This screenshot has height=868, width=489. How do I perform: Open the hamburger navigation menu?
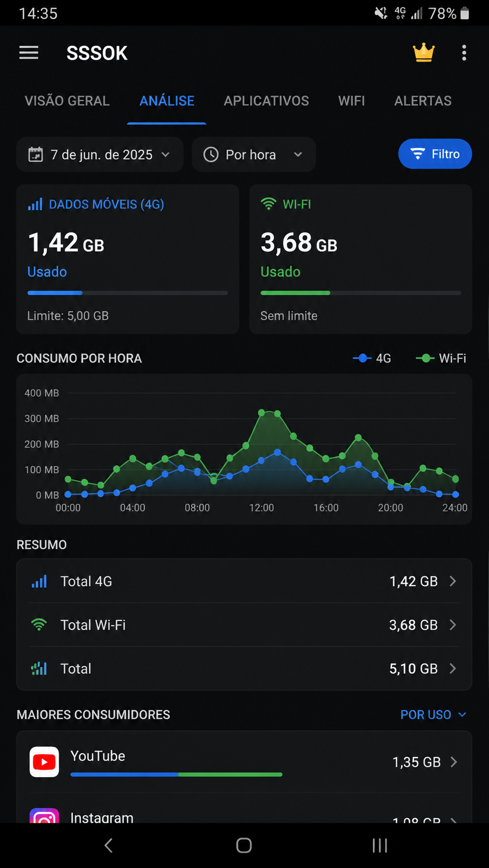point(29,52)
